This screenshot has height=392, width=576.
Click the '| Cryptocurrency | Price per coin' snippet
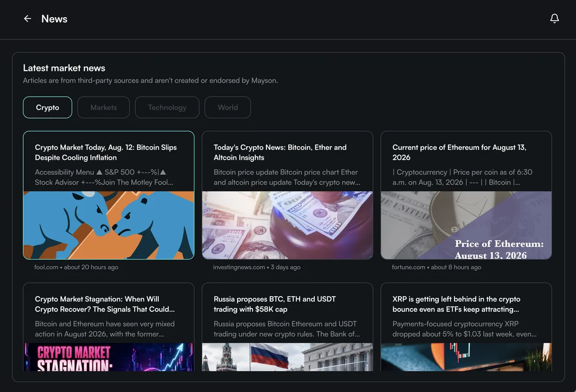462,177
